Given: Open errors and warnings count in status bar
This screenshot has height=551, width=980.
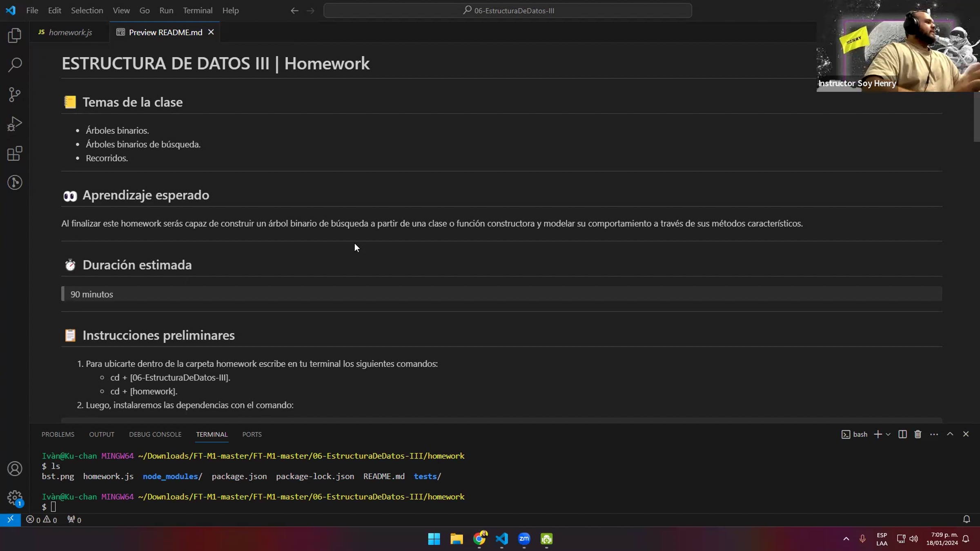Looking at the screenshot, I should pyautogui.click(x=41, y=520).
